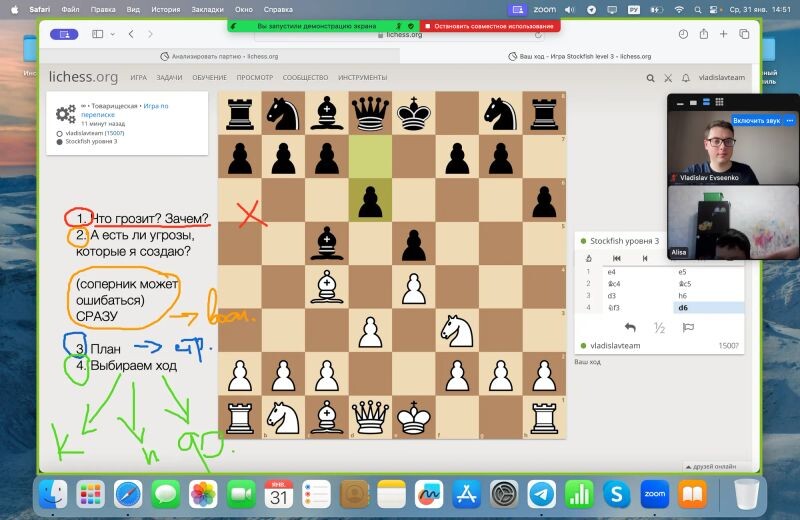This screenshot has height=520, width=800.
Task: Open lichess search with the magnifier icon
Action: coord(650,77)
